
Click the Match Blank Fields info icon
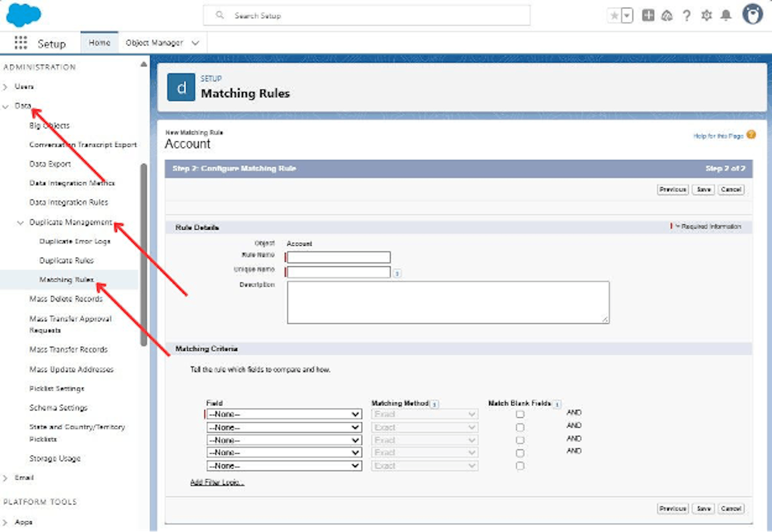click(557, 404)
